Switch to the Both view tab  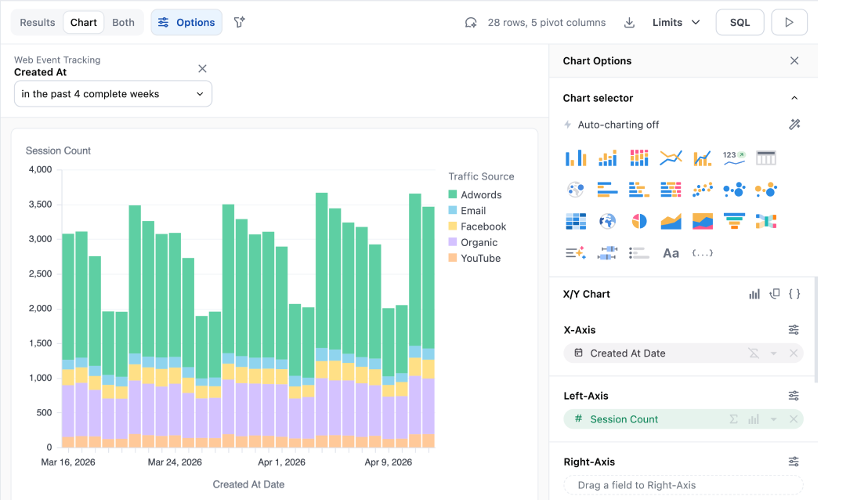point(123,22)
